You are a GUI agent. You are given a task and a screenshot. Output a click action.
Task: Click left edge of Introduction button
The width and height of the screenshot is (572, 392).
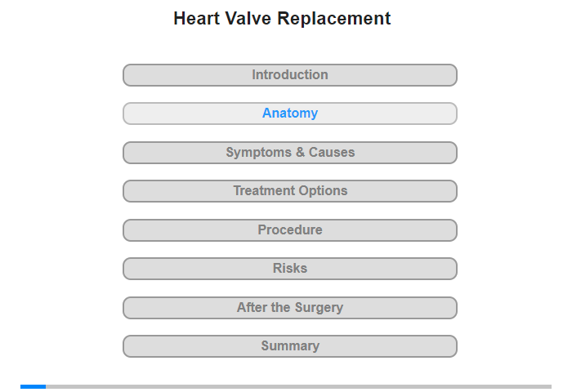(x=126, y=75)
